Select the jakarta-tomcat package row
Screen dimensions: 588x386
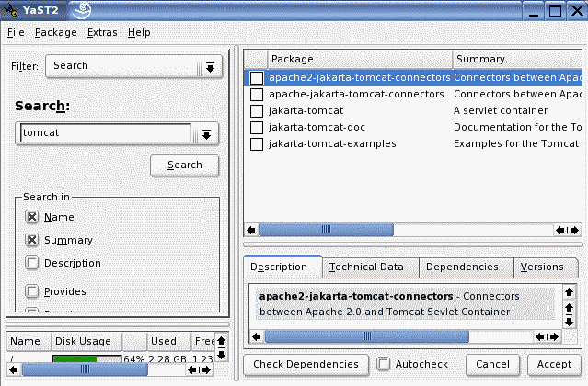coord(413,111)
